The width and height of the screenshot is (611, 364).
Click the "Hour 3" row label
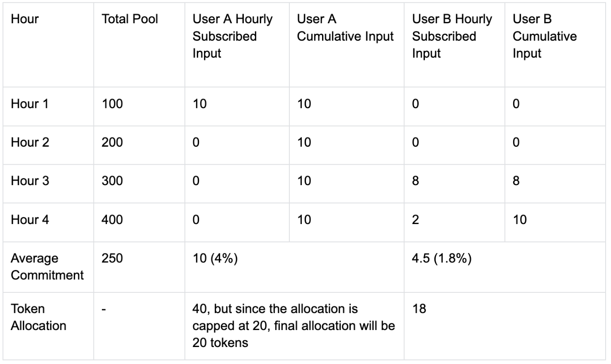tap(30, 181)
